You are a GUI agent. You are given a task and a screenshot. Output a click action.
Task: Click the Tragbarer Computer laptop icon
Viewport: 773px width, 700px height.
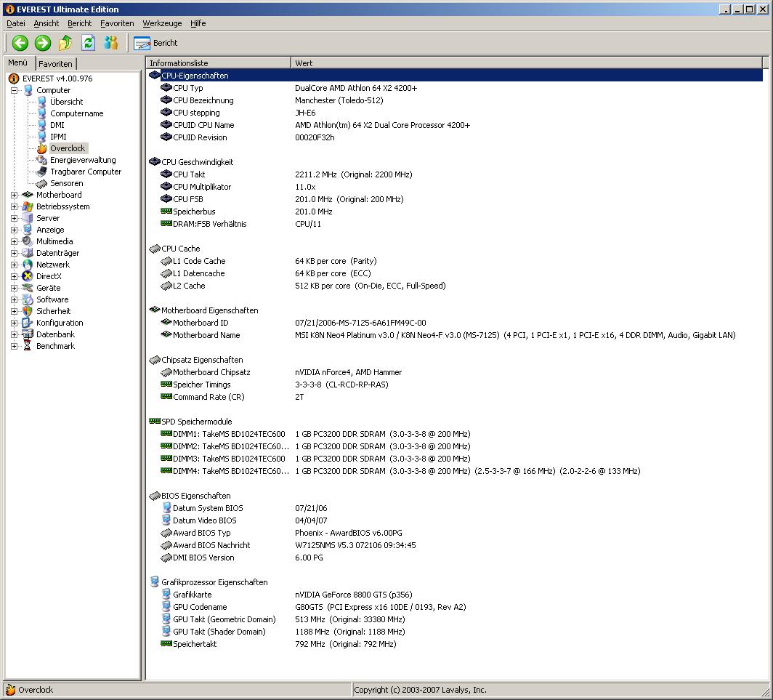(42, 172)
